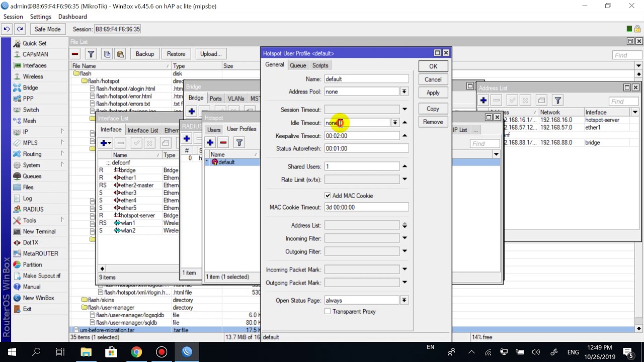This screenshot has width=644, height=362.
Task: Open the Bridge sidebar entry
Action: (30, 87)
